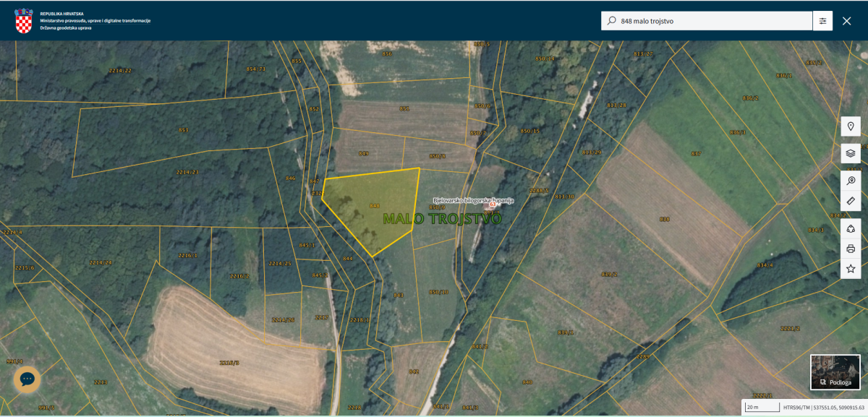
Task: Click the Državna geodetska uprava header text
Action: pyautogui.click(x=67, y=27)
